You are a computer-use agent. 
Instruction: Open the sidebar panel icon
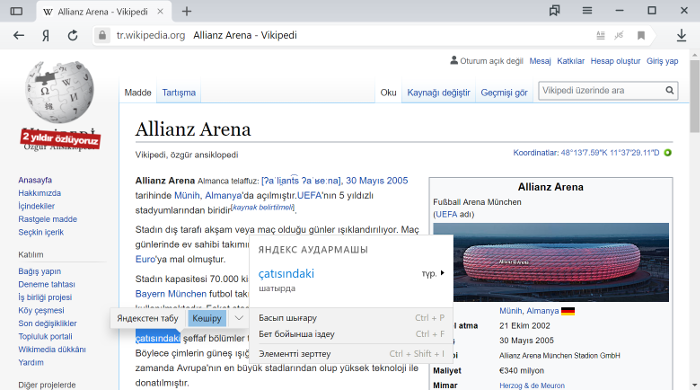[x=17, y=11]
